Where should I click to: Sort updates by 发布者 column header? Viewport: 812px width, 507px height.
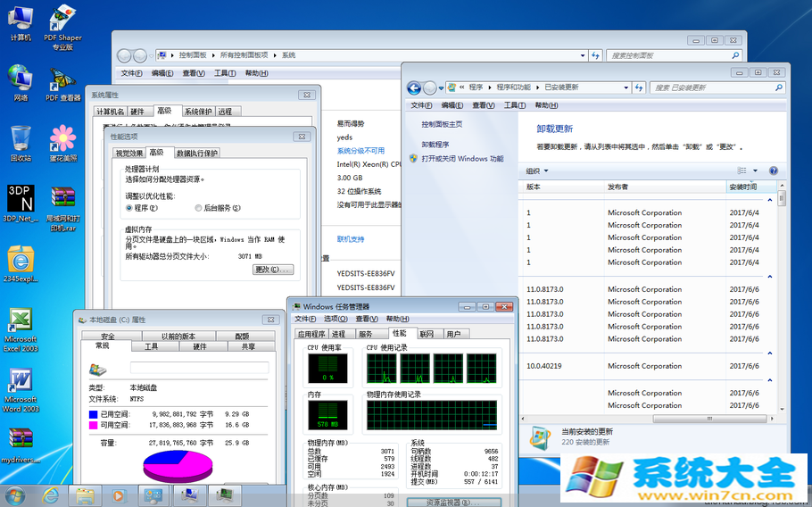[x=666, y=187]
